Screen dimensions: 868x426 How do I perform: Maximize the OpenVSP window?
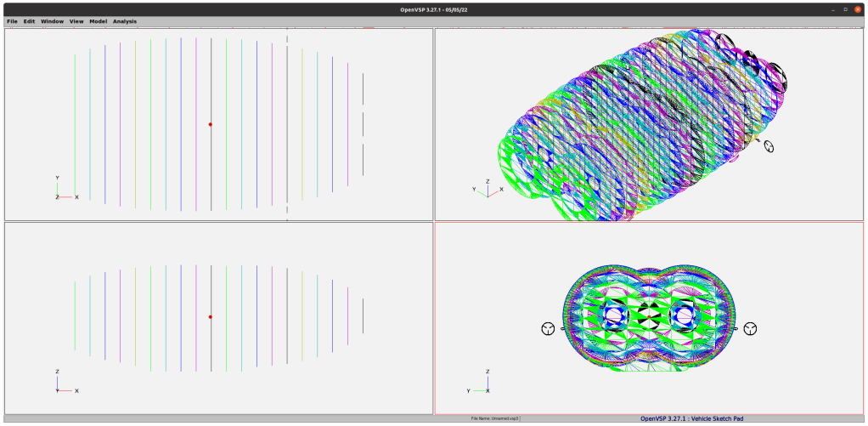[845, 9]
